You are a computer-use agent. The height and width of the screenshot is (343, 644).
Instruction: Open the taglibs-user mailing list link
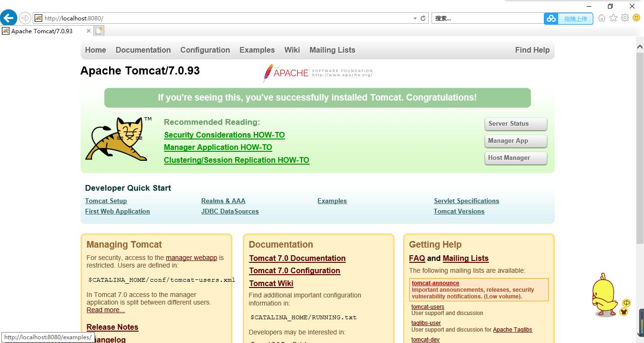[426, 323]
